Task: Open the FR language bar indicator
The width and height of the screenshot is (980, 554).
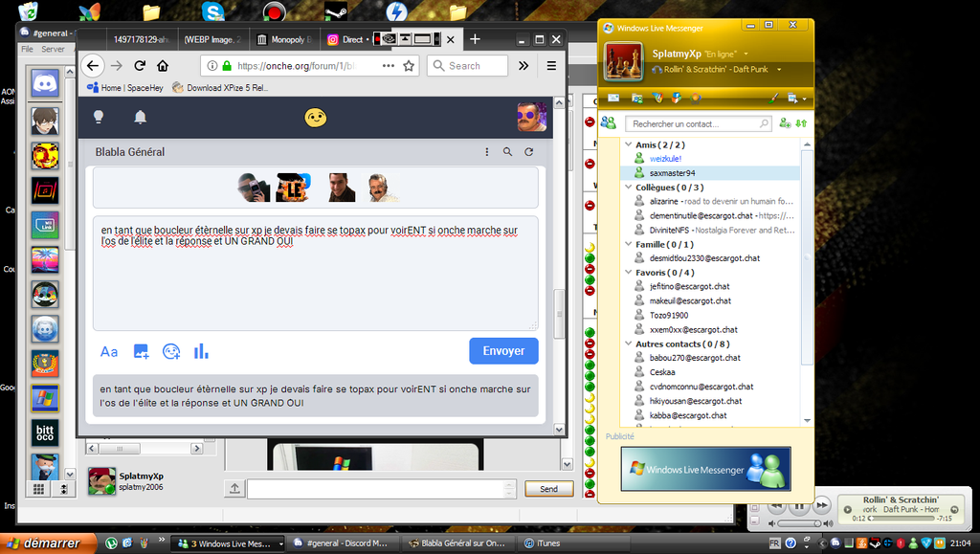Action: 774,543
